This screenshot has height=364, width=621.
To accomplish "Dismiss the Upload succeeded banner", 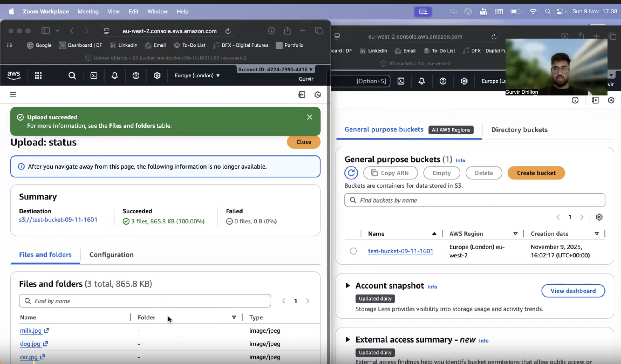I will 309,117.
